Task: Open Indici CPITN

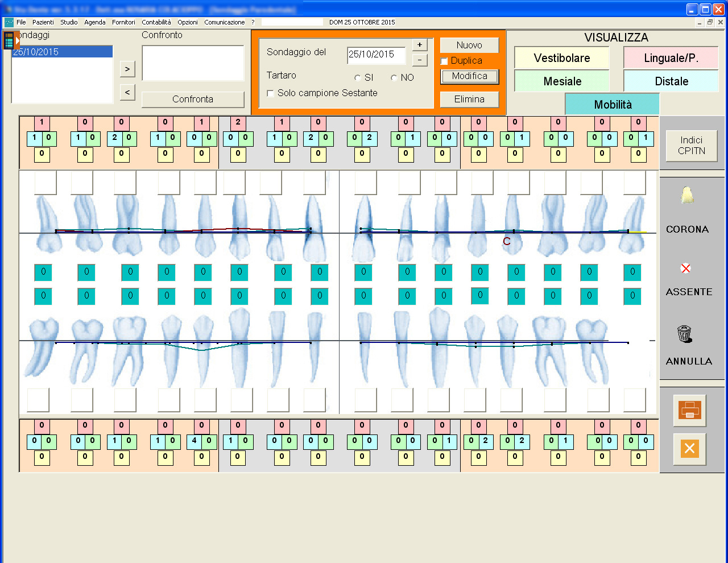Action: click(691, 146)
